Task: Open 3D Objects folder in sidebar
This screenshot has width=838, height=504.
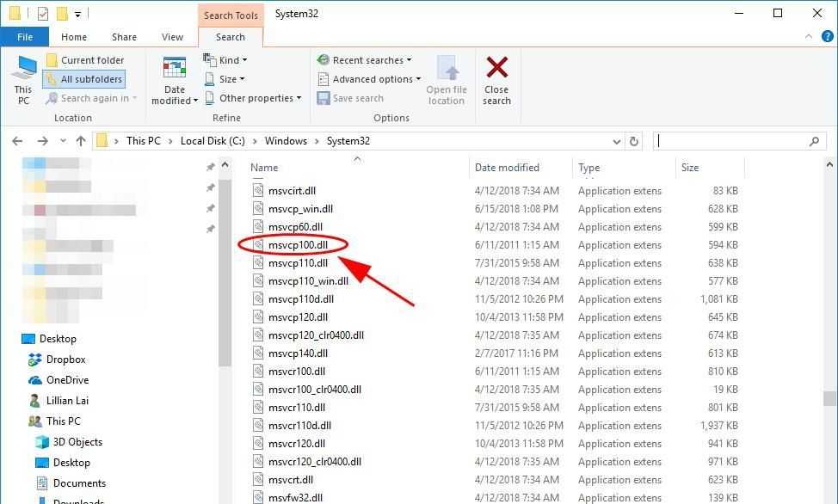Action: pos(77,442)
